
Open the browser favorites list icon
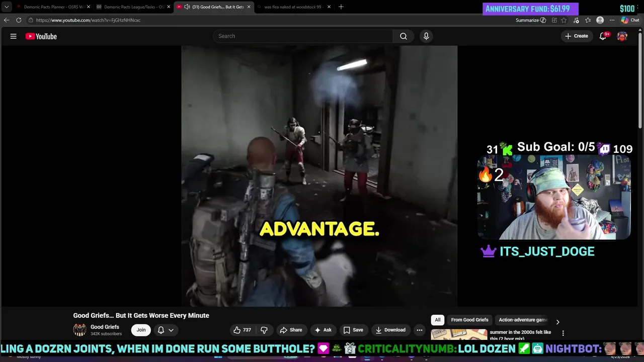pyautogui.click(x=588, y=20)
